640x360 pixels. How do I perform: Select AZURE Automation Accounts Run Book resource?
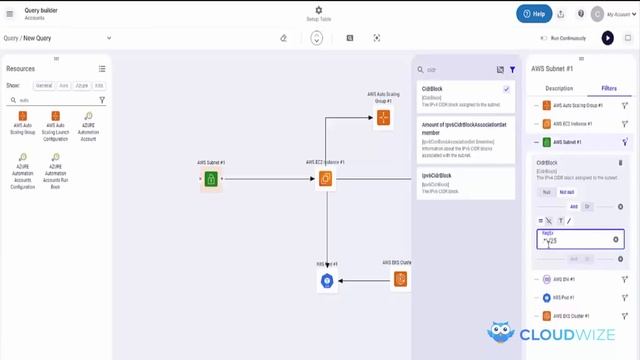56,171
